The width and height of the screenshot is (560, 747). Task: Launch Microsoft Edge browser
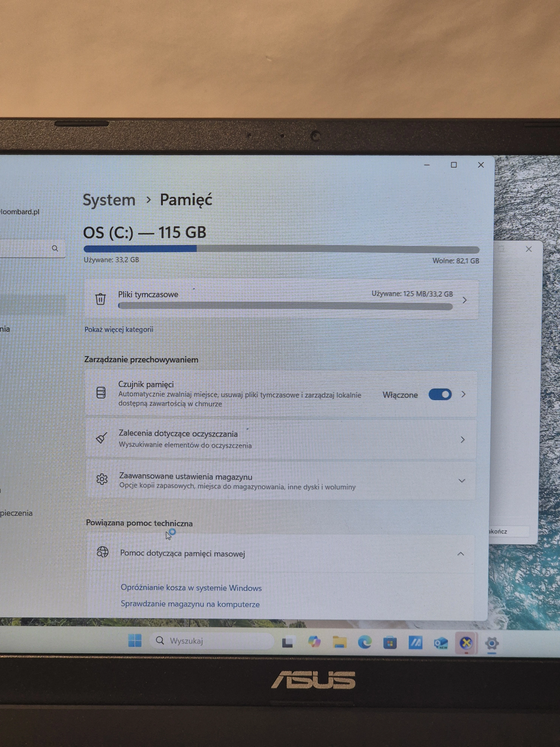(365, 642)
